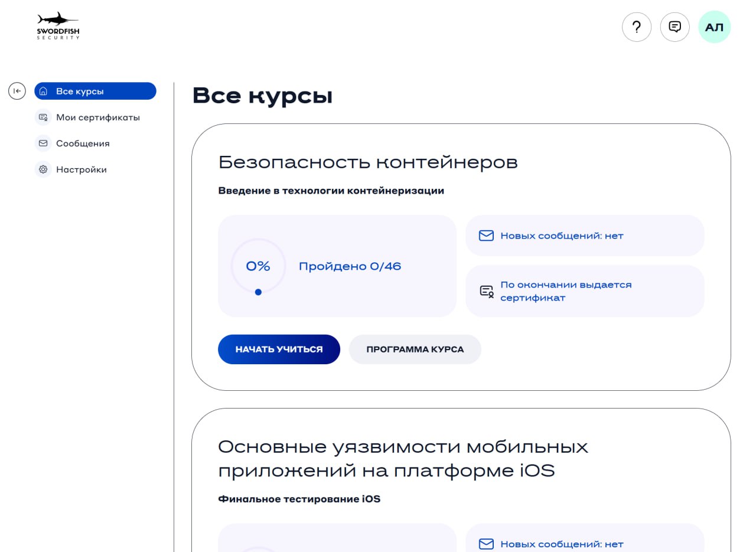Click the home icon beside Все курсы
This screenshot has height=552, width=756.
(x=43, y=92)
